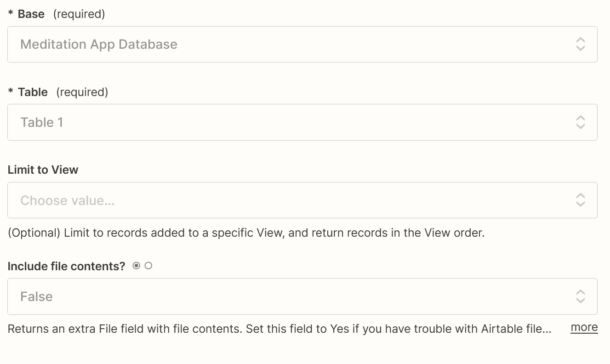Click the up-down chevron icon in Base field

point(580,44)
